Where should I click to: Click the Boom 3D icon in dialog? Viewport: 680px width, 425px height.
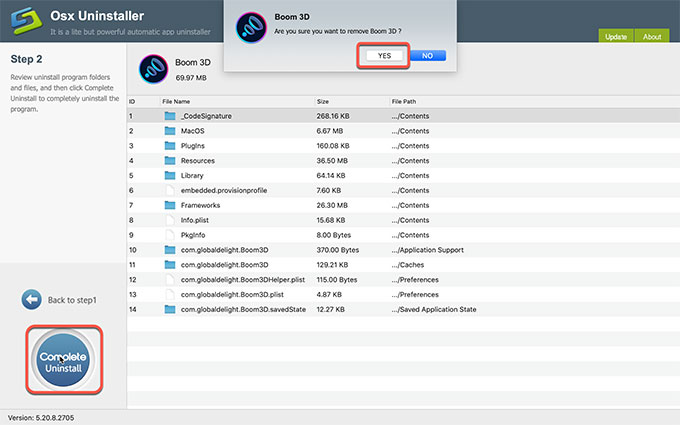pos(251,27)
